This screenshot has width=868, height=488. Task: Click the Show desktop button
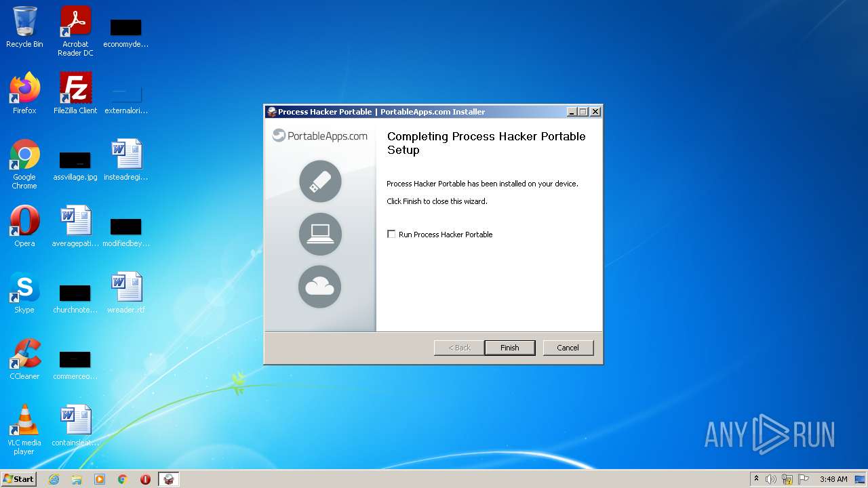click(x=861, y=479)
